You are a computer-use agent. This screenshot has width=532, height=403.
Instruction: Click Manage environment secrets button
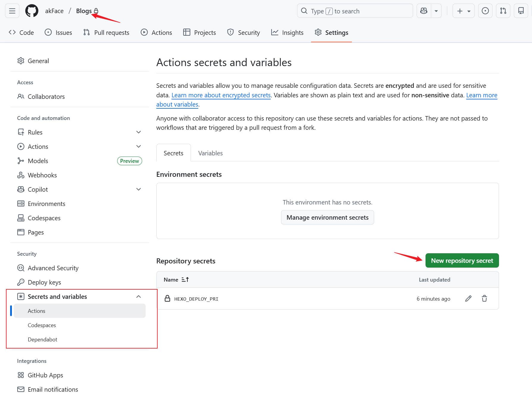(327, 217)
